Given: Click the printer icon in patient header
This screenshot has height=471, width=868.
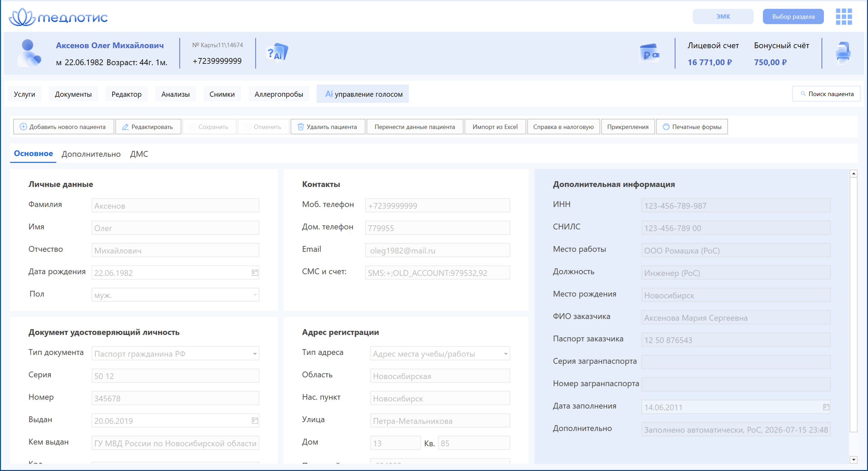Looking at the screenshot, I should coord(843,53).
